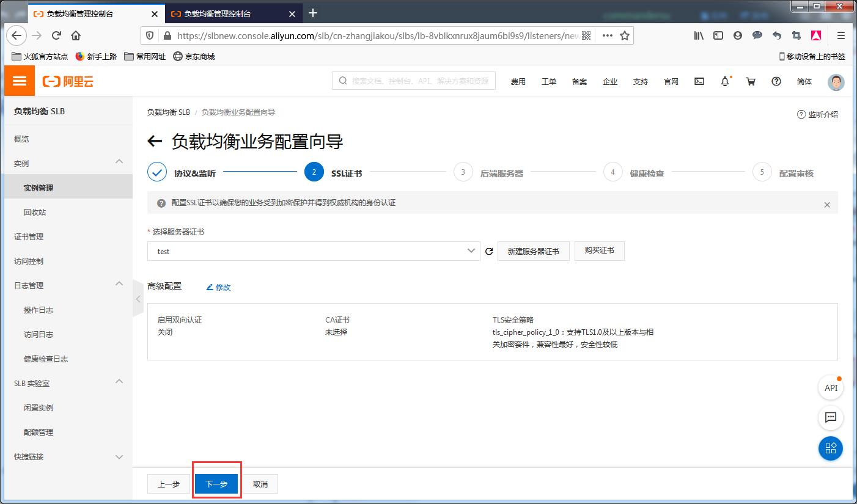Open the feedback chat floating icon
The image size is (857, 504).
point(830,418)
